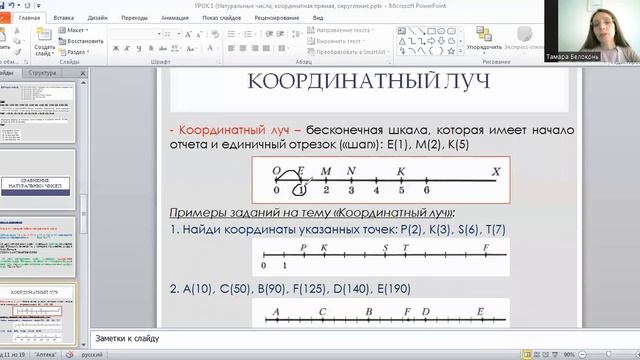
Task: Open the Направление текста dropdown
Action: coord(340,30)
